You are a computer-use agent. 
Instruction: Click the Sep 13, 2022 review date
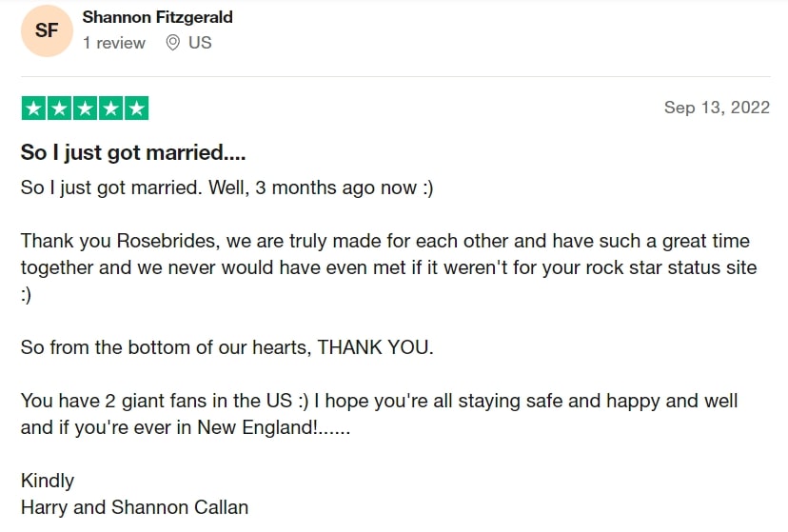point(717,108)
